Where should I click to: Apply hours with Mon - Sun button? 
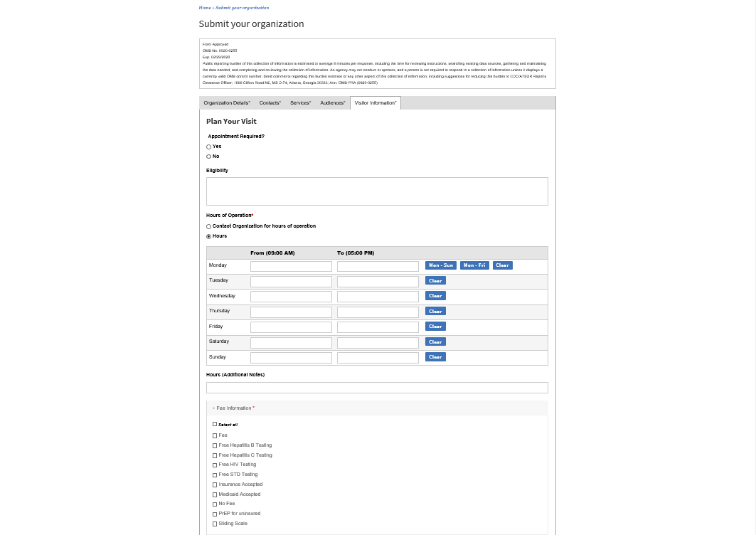(440, 265)
